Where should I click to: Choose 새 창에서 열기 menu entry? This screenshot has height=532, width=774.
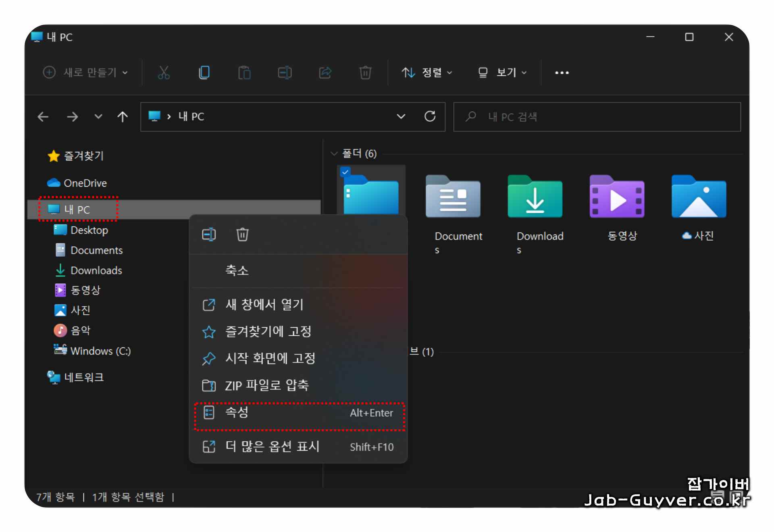point(264,305)
